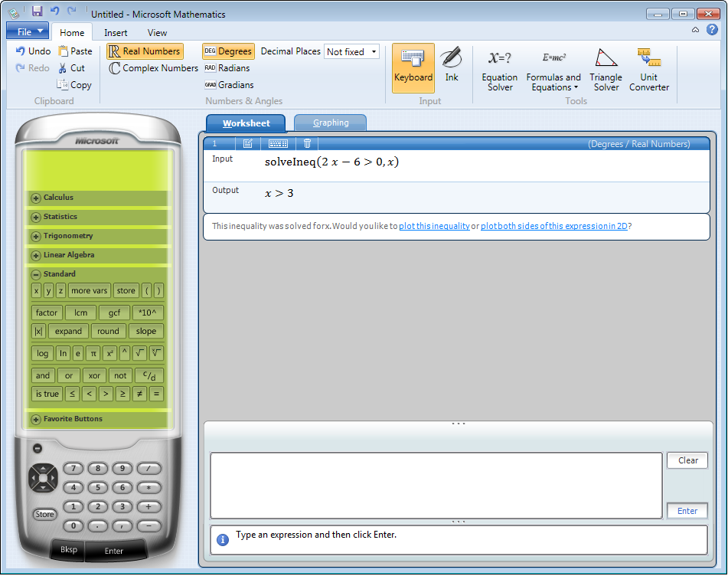Click the directional pad on the calculator
728x576 pixels.
tap(43, 477)
